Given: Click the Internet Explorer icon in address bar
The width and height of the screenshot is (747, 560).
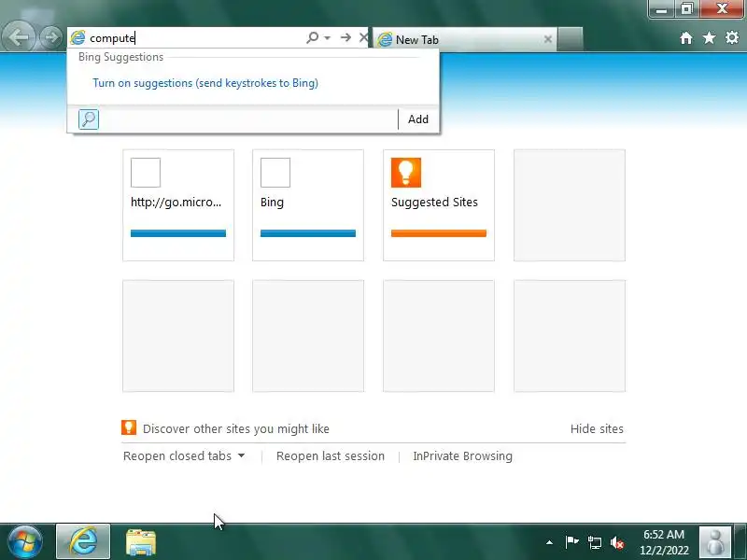Looking at the screenshot, I should (78, 37).
